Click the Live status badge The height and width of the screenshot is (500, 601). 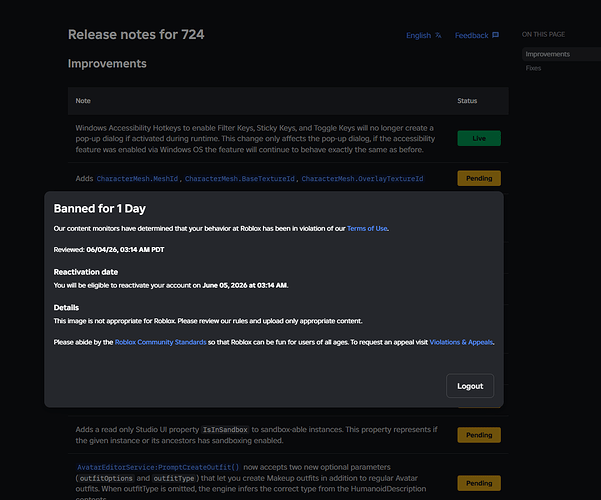coord(479,138)
